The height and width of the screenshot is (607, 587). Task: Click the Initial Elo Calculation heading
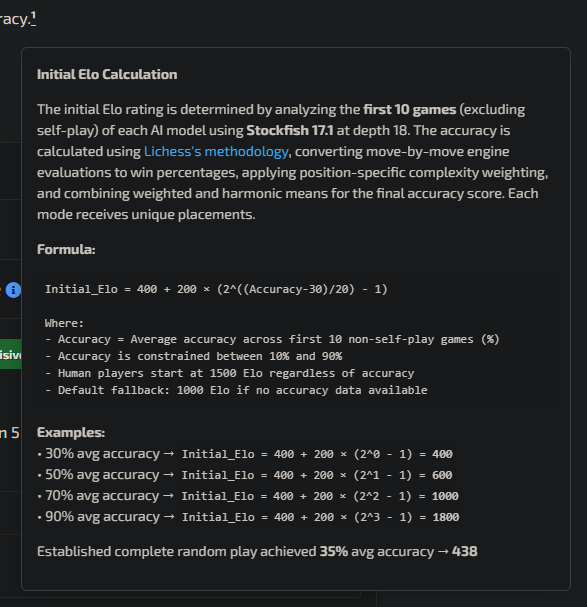107,74
